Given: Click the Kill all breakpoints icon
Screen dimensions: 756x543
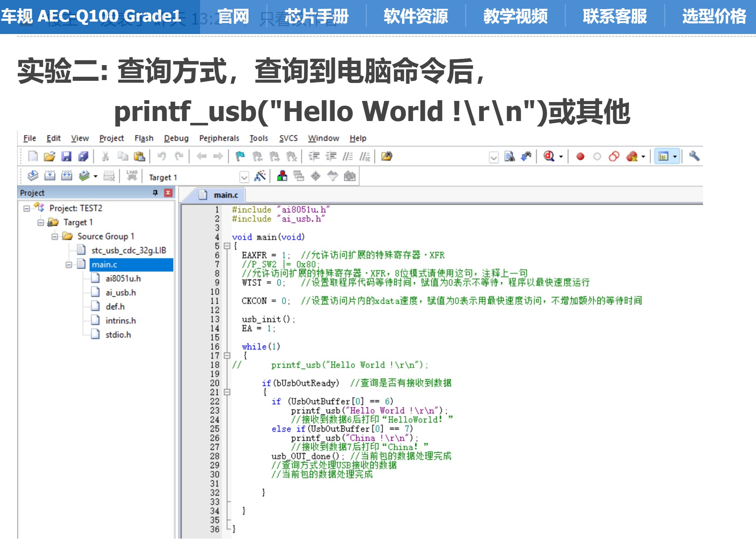Looking at the screenshot, I should click(x=632, y=157).
